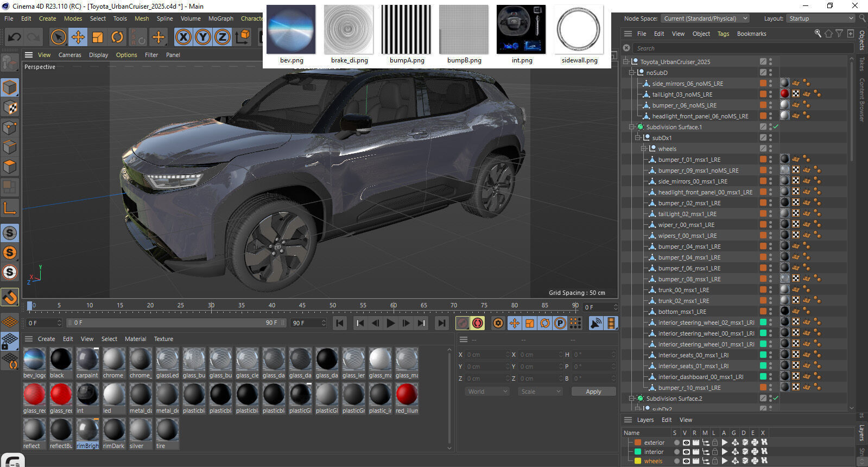This screenshot has width=868, height=467.
Task: Toggle Z axis lock
Action: (223, 37)
